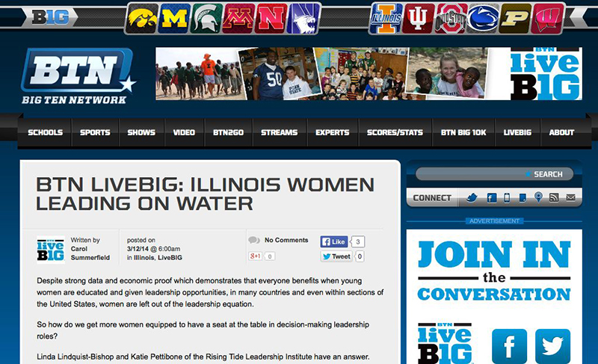Open the Streams menu
Image resolution: width=598 pixels, height=364 pixels.
pyautogui.click(x=279, y=132)
